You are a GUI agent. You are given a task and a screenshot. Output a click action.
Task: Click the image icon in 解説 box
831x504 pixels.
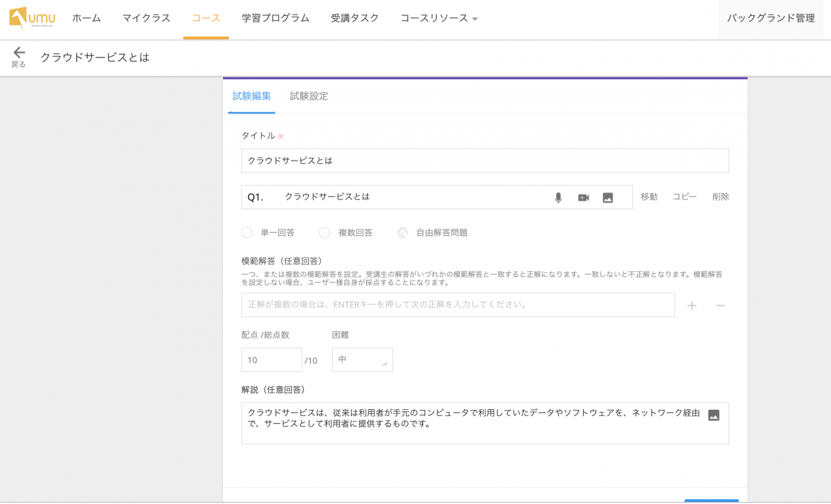click(714, 415)
